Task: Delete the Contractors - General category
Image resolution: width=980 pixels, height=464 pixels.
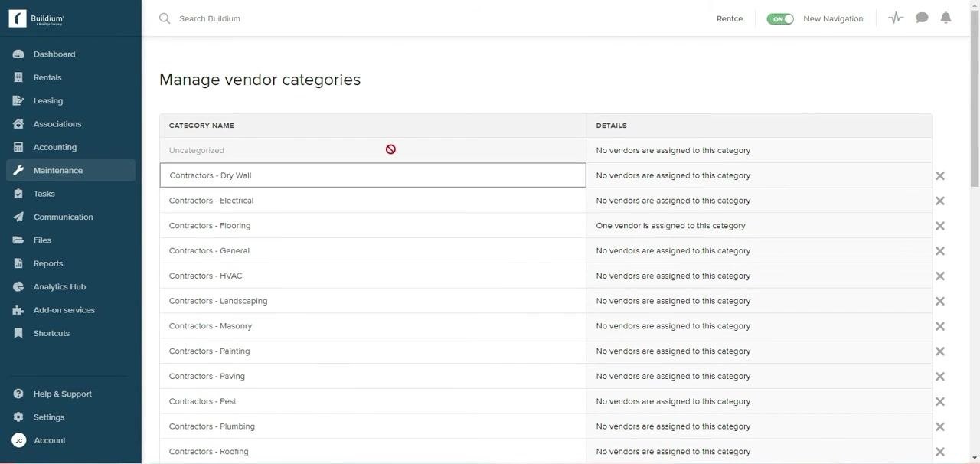Action: (940, 251)
